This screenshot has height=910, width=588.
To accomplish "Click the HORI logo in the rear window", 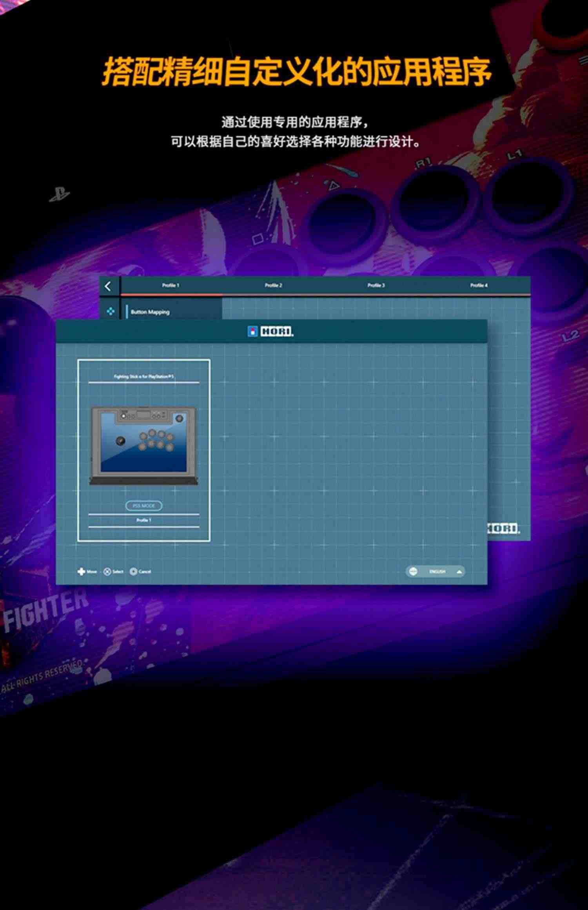I will tap(504, 528).
